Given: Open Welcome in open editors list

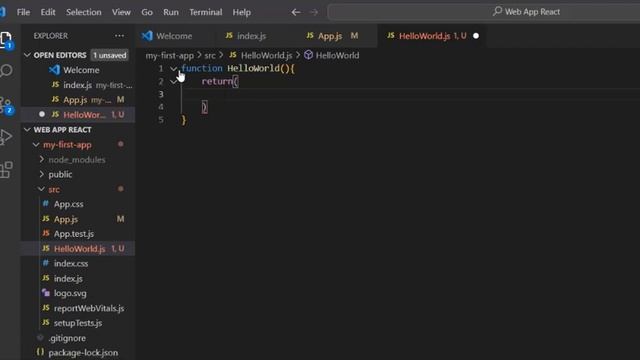Looking at the screenshot, I should (x=81, y=70).
